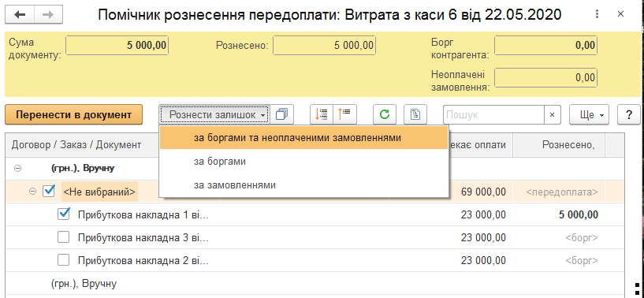
Task: Click the Неоплачені замовлення field
Action: 545,78
